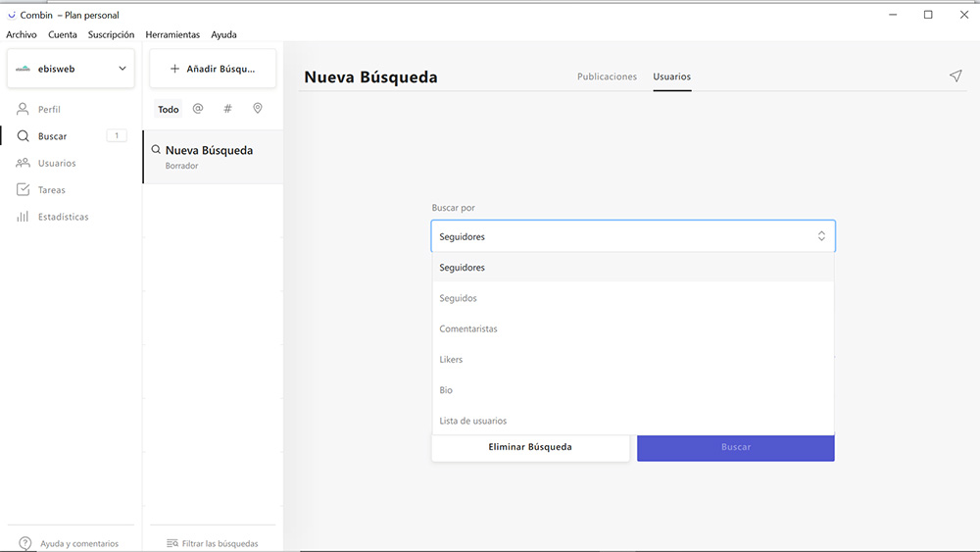Go to Perfil label in sidebar
The width and height of the screenshot is (980, 552).
tap(49, 110)
